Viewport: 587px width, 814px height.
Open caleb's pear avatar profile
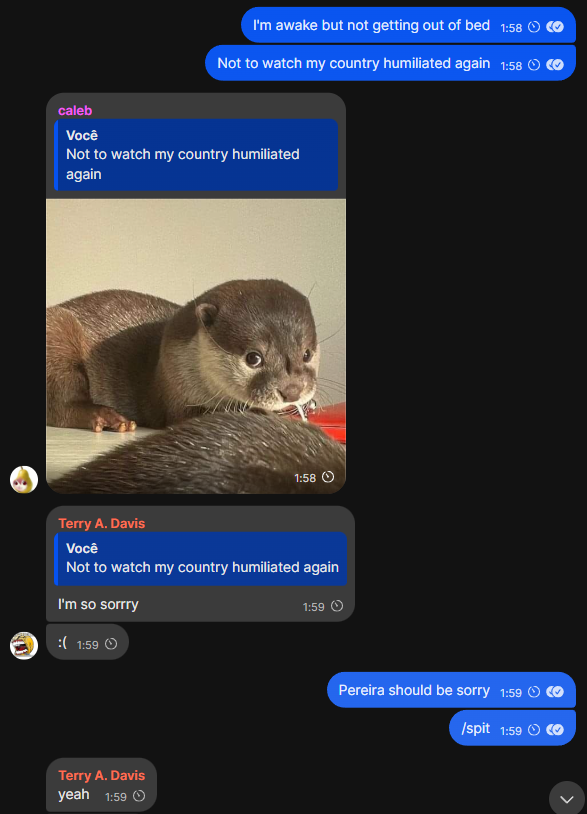coord(24,479)
